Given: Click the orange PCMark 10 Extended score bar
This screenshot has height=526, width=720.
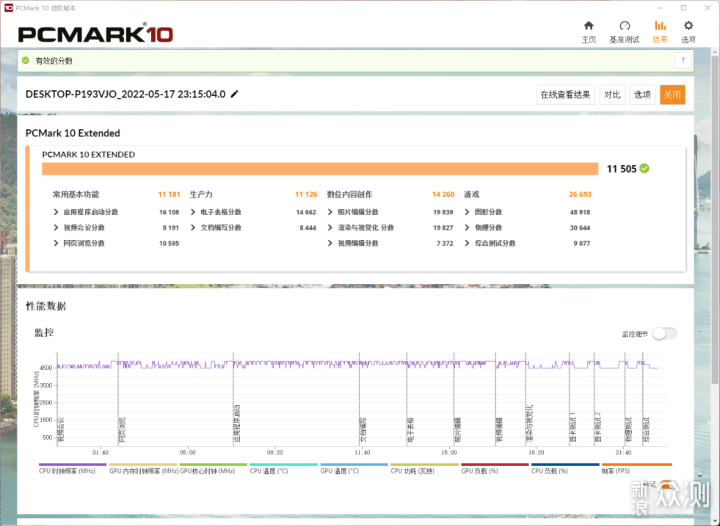Looking at the screenshot, I should pos(320,168).
